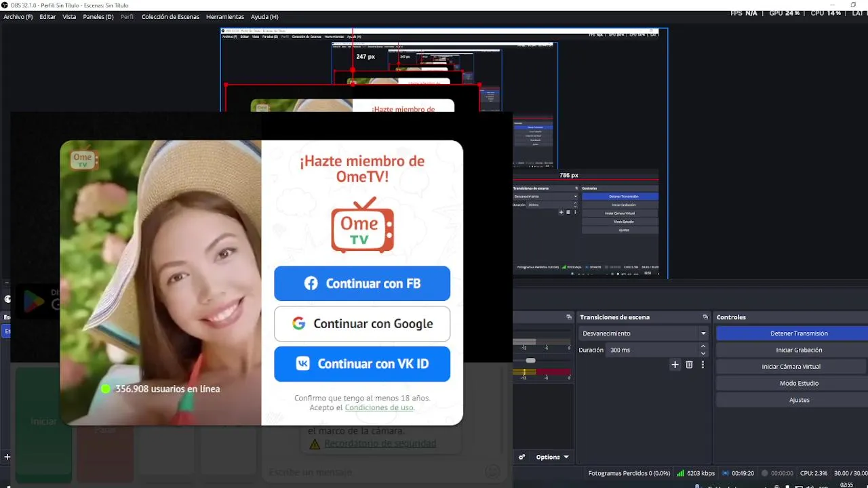The image size is (868, 488).
Task: Click the recording time circle icon
Action: (765, 473)
